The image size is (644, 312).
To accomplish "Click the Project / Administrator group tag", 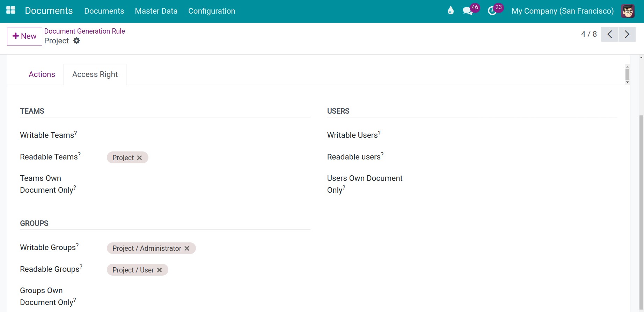I will click(x=151, y=248).
